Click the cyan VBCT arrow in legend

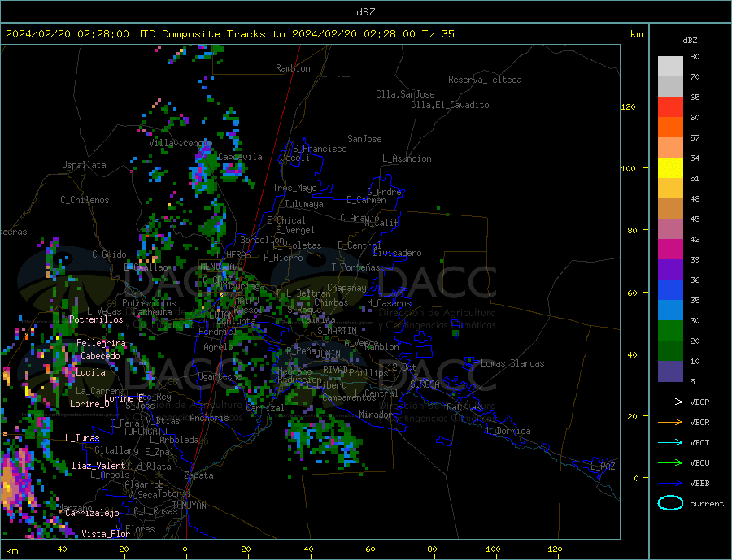(x=670, y=442)
